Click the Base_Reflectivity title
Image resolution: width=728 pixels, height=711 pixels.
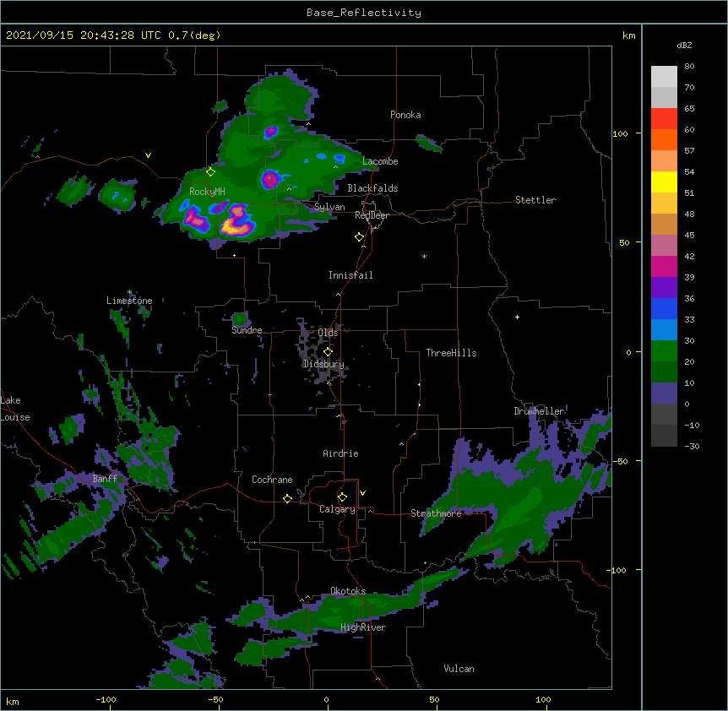point(364,13)
